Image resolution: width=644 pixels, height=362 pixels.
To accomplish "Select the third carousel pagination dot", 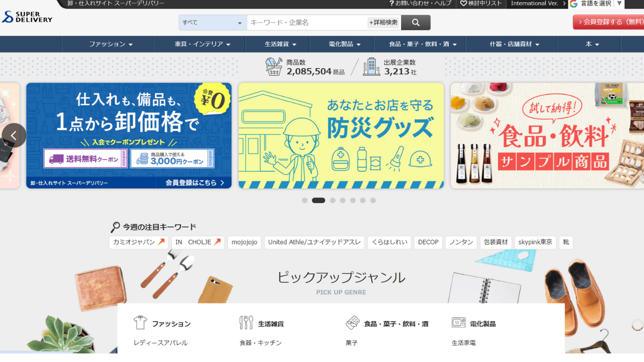I will 333,200.
